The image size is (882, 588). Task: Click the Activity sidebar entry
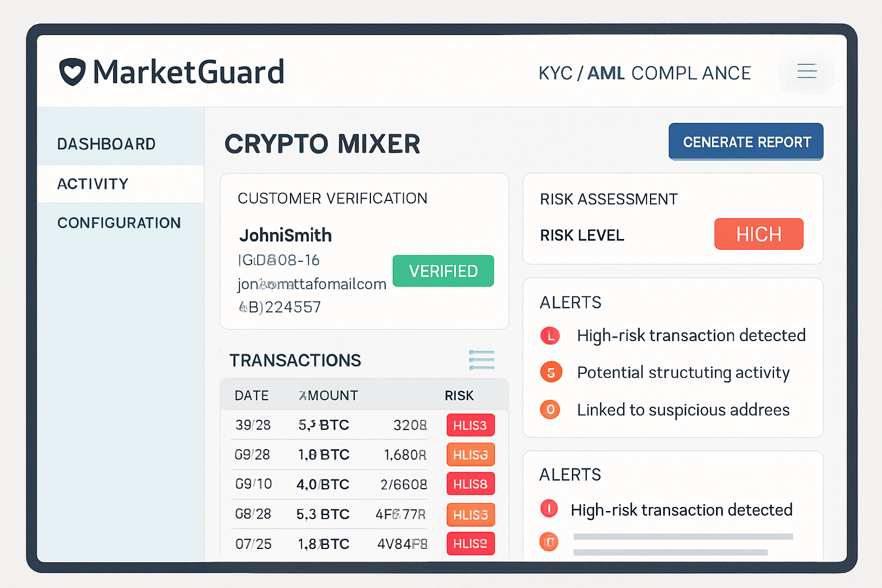tap(93, 184)
